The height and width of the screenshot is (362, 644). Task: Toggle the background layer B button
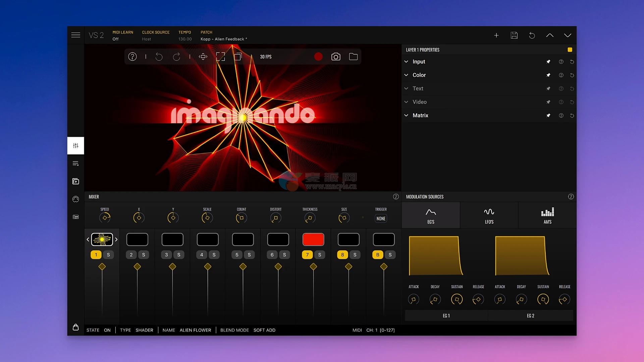point(378,255)
